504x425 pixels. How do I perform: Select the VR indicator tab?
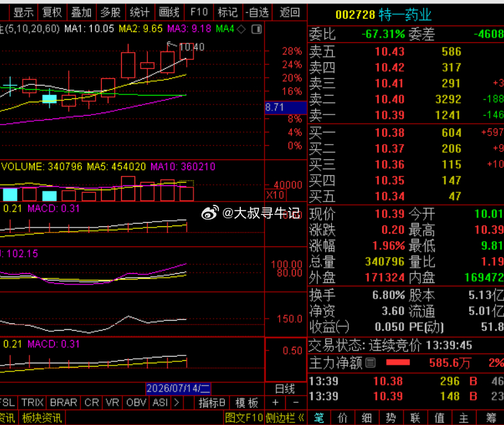(112, 402)
